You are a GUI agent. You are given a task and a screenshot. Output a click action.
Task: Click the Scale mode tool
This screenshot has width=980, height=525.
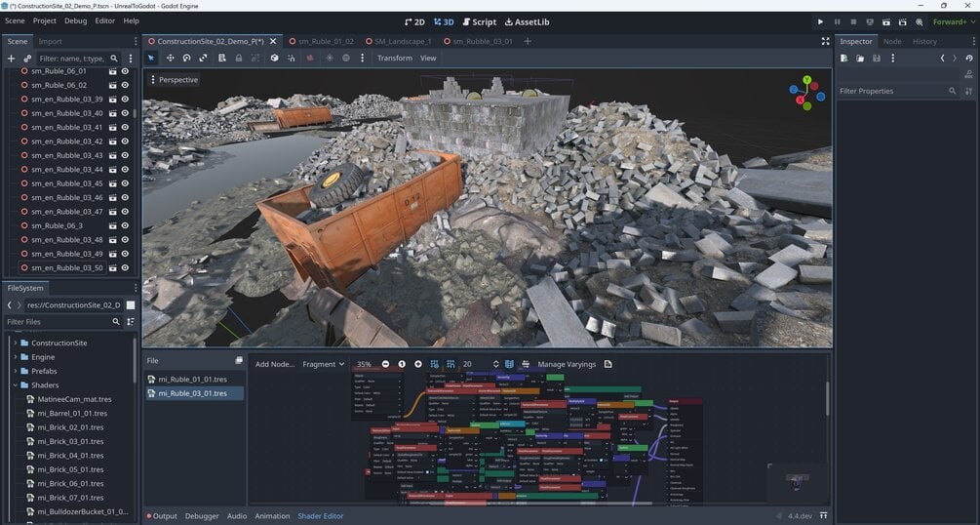click(x=204, y=58)
